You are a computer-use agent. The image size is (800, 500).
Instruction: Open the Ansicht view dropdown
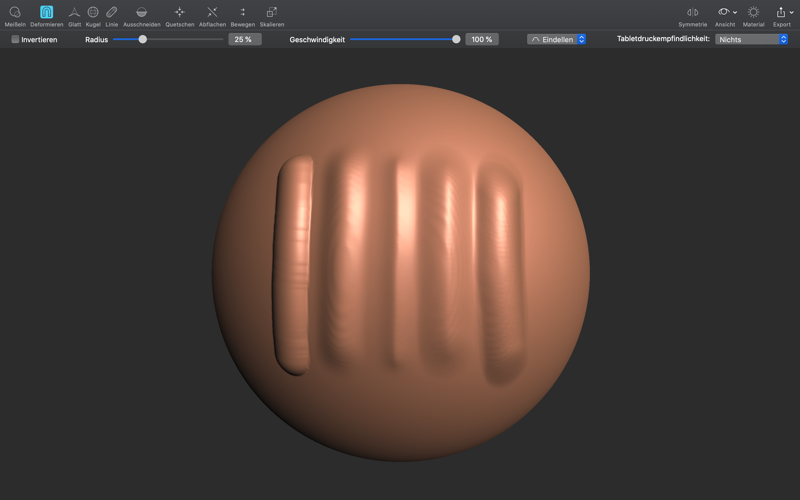tap(726, 13)
